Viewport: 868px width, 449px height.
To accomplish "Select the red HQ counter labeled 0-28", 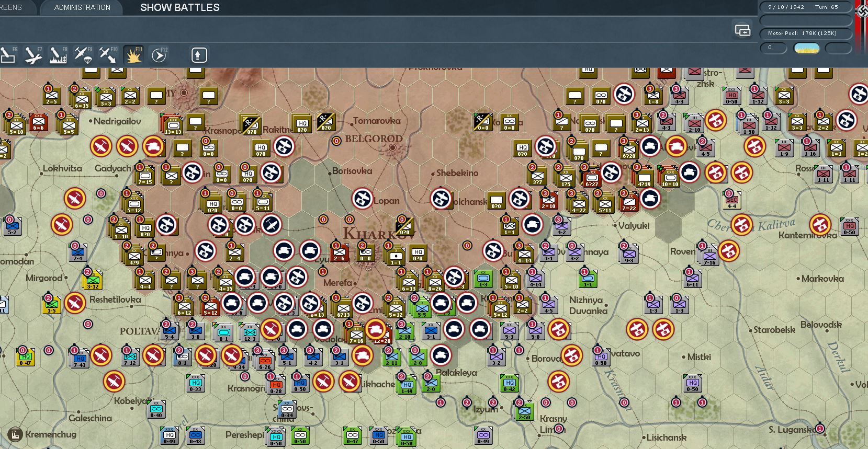I will 276,385.
